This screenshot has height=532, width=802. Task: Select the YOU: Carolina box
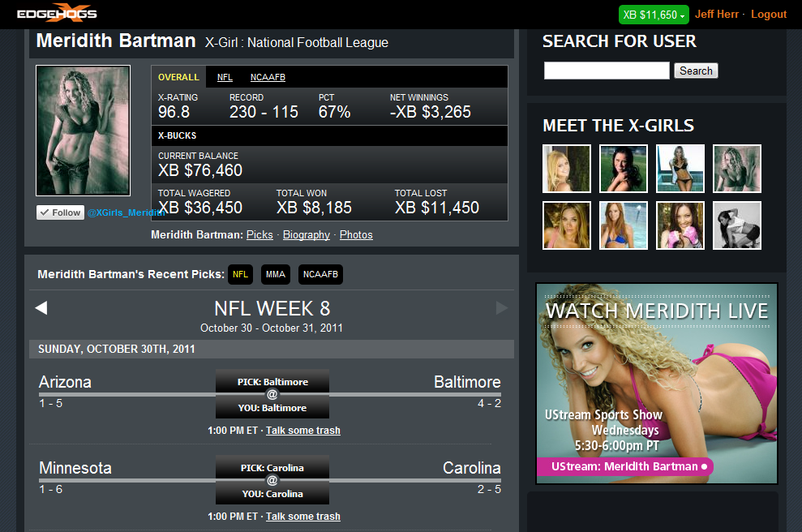tap(272, 494)
